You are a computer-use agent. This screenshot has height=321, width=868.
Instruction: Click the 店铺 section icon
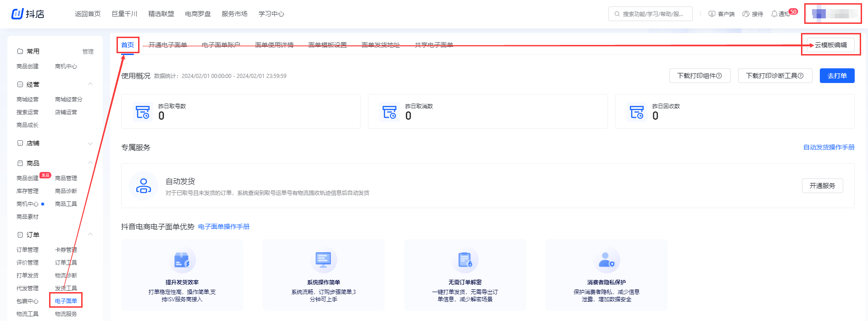pos(20,143)
